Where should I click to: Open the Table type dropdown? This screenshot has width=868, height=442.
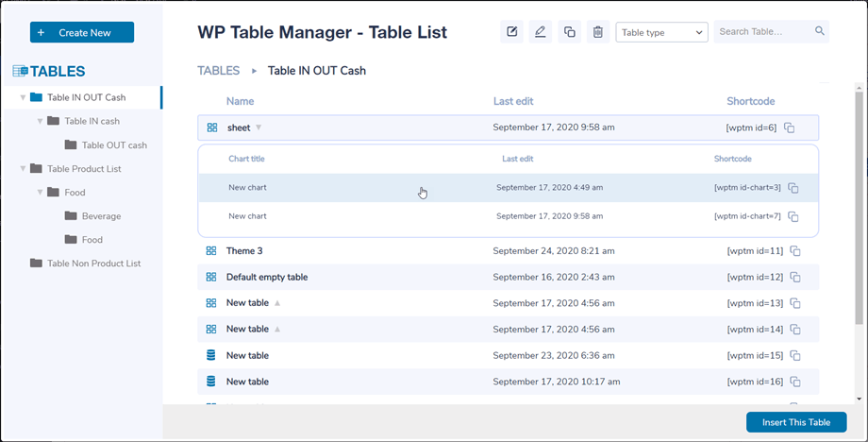[x=661, y=32]
